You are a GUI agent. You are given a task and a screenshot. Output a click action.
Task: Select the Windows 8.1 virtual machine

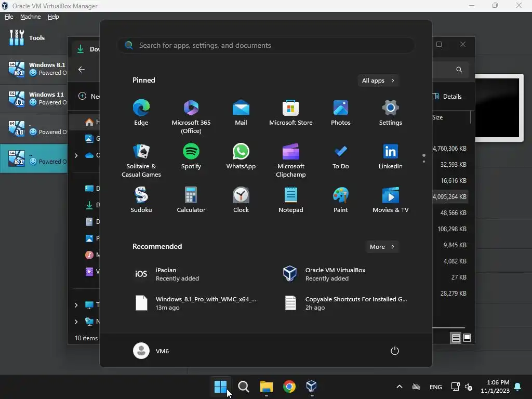click(34, 69)
